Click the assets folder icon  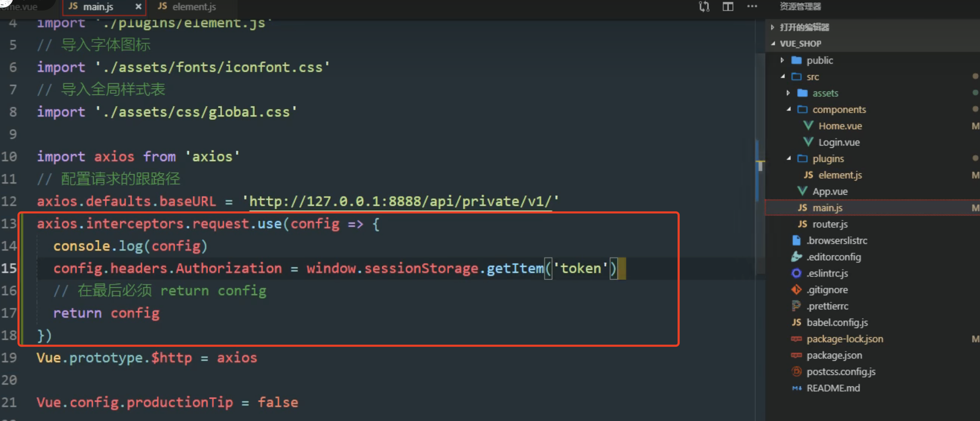802,93
